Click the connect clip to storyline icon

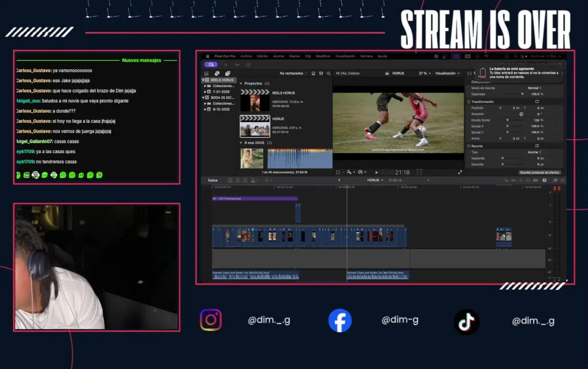pos(230,180)
